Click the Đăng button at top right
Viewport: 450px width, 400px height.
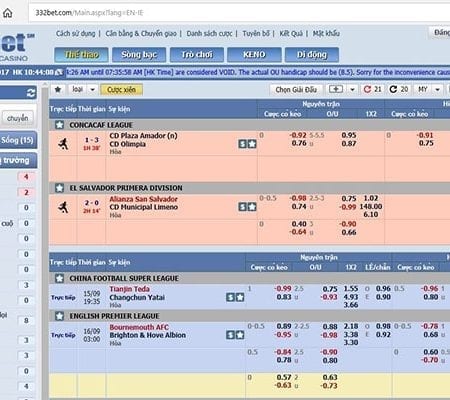click(440, 32)
